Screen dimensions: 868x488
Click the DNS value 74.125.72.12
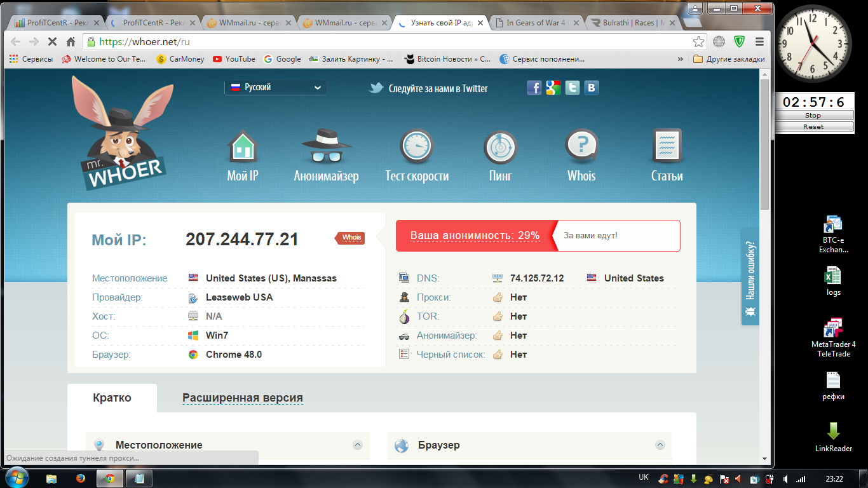pyautogui.click(x=537, y=278)
